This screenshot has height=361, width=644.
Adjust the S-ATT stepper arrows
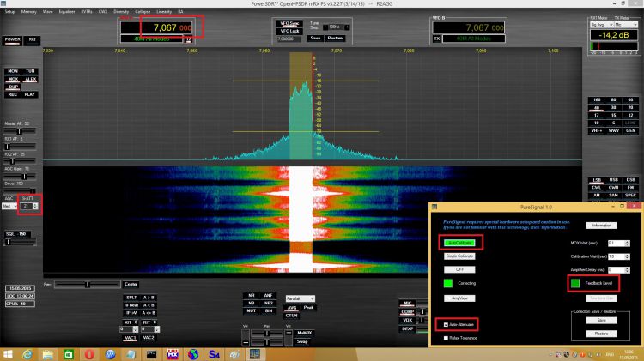tap(35, 206)
